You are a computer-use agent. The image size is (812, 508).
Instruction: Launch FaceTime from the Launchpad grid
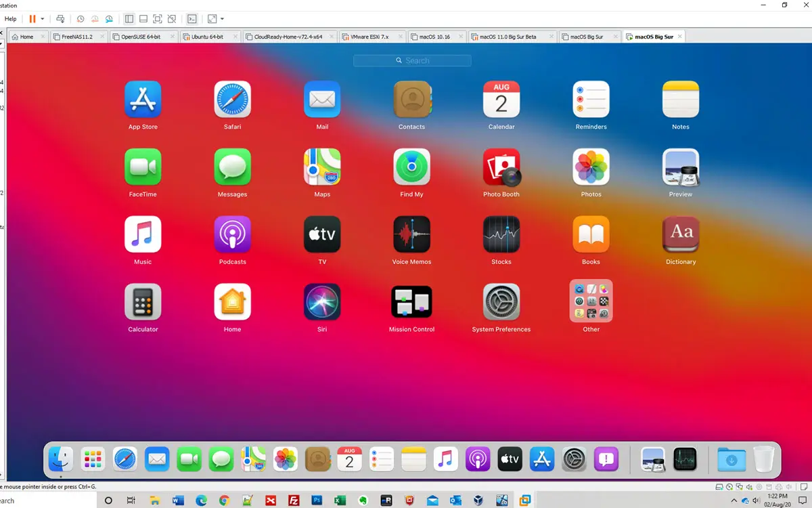(143, 167)
